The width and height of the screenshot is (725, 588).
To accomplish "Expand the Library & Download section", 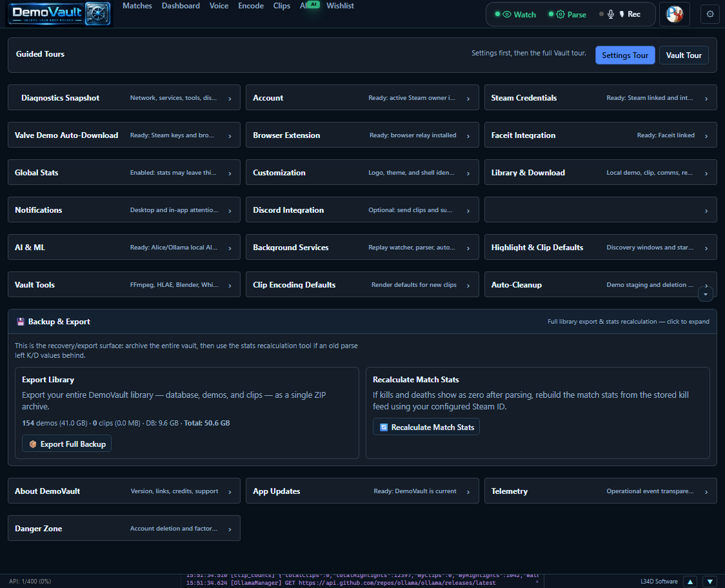I will 600,172.
